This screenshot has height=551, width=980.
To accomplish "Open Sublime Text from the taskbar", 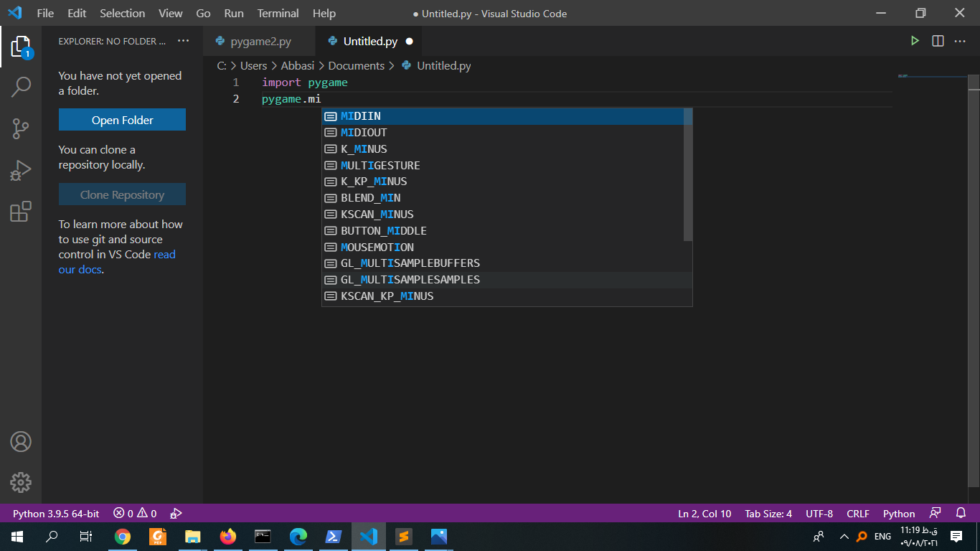I will coord(404,537).
